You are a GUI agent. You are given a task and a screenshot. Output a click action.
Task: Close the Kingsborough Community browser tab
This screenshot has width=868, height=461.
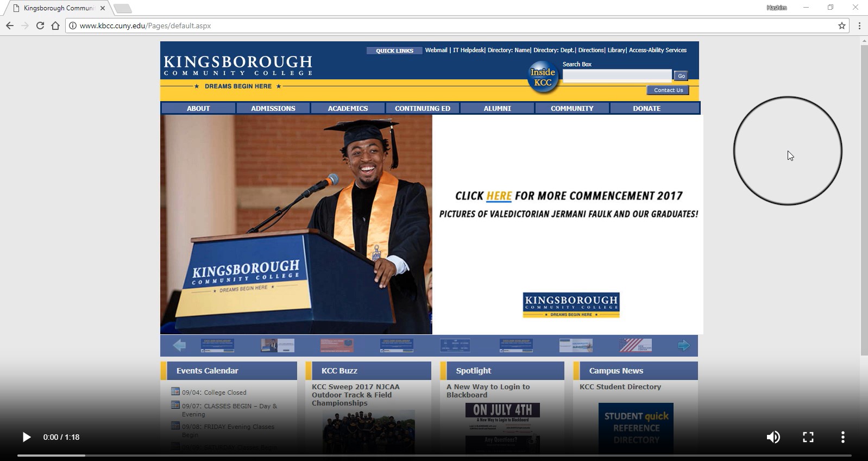pyautogui.click(x=103, y=8)
